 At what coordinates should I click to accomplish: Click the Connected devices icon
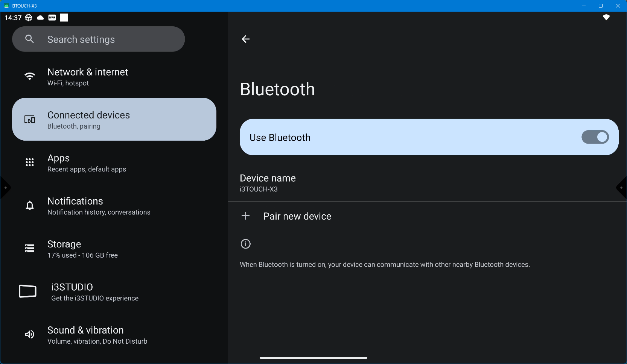(x=30, y=120)
